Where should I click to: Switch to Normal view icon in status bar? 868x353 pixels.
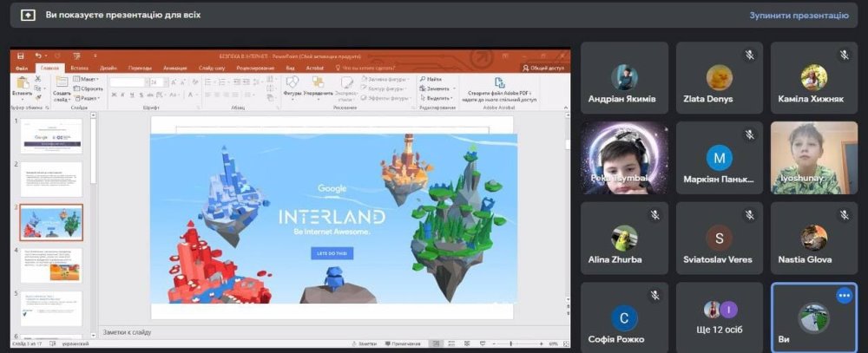(437, 343)
